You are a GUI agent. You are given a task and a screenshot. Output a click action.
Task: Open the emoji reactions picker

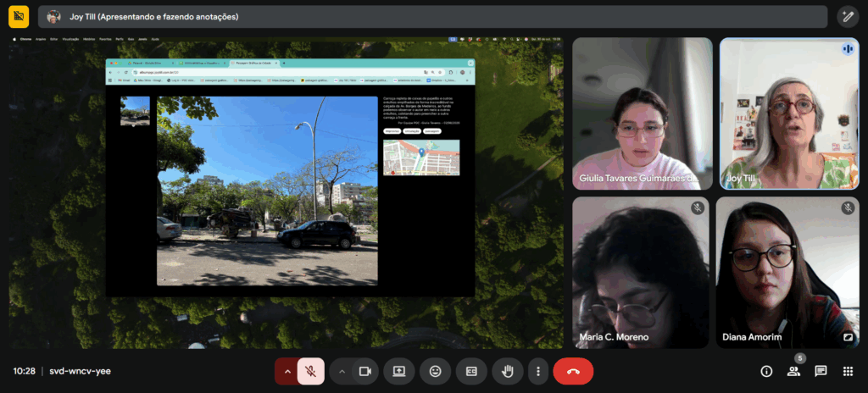(x=435, y=371)
